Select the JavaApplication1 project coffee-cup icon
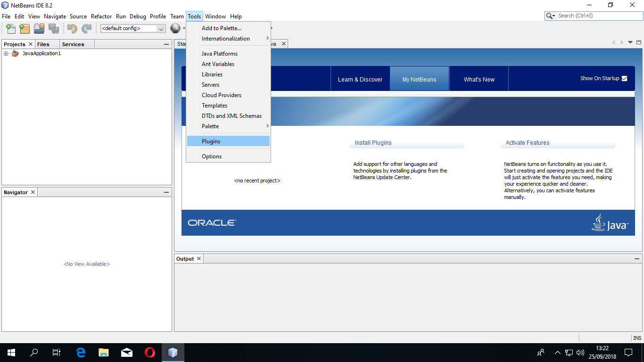 coord(16,53)
